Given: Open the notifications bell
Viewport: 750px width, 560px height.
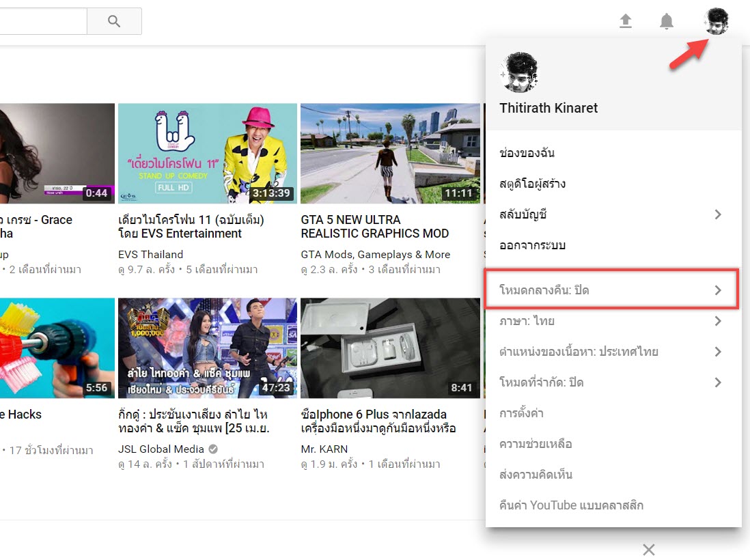Looking at the screenshot, I should click(666, 22).
